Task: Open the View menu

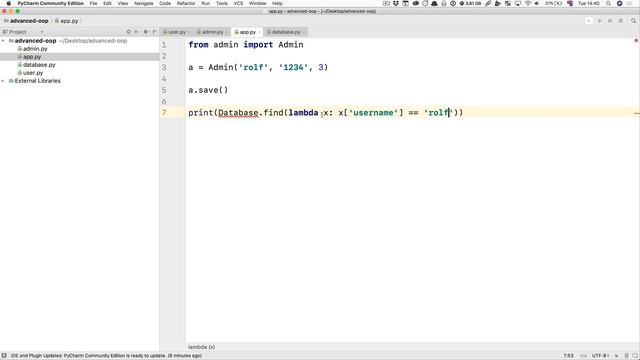Action: pyautogui.click(x=123, y=3)
